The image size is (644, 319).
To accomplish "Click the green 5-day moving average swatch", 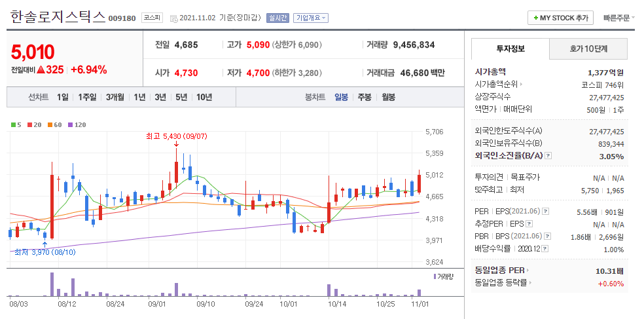I will (13, 125).
